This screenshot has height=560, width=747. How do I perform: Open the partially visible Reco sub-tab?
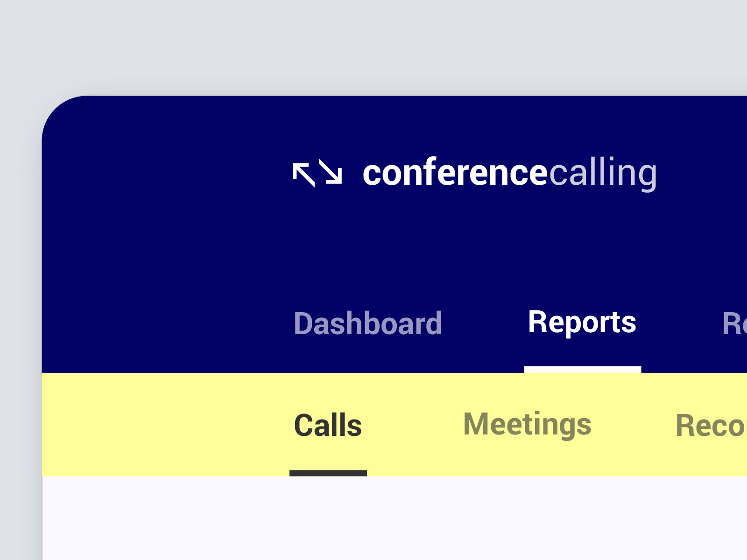tap(711, 426)
